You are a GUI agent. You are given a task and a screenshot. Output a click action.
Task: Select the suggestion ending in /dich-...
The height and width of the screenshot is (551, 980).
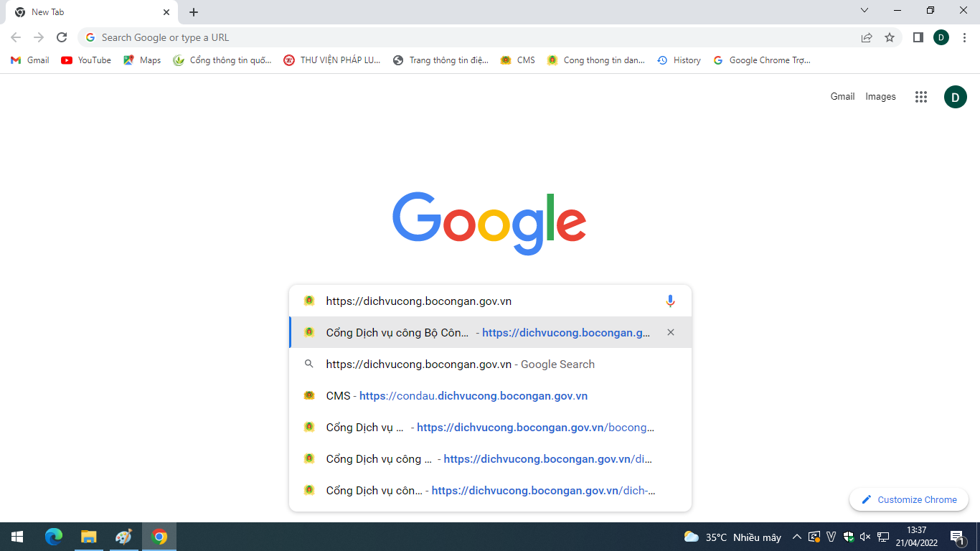tap(490, 490)
